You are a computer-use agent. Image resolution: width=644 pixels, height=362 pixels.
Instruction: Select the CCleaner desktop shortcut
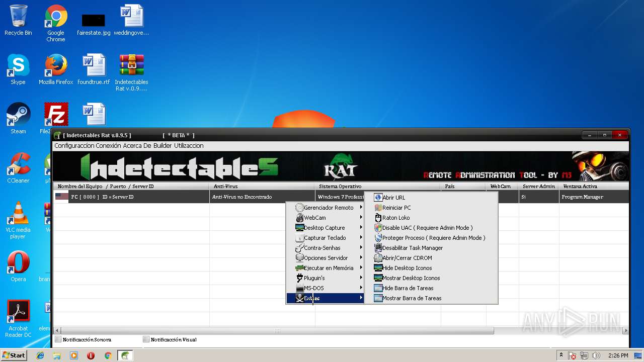pyautogui.click(x=18, y=168)
